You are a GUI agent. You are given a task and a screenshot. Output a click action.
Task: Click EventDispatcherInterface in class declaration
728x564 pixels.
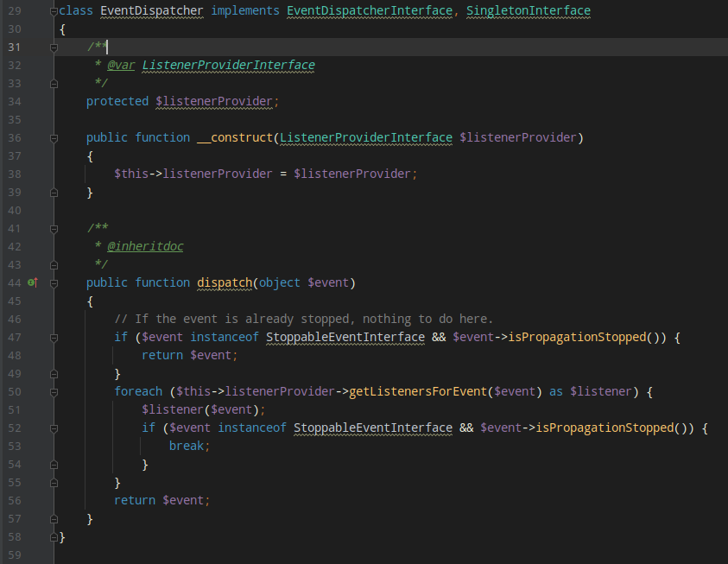click(370, 10)
